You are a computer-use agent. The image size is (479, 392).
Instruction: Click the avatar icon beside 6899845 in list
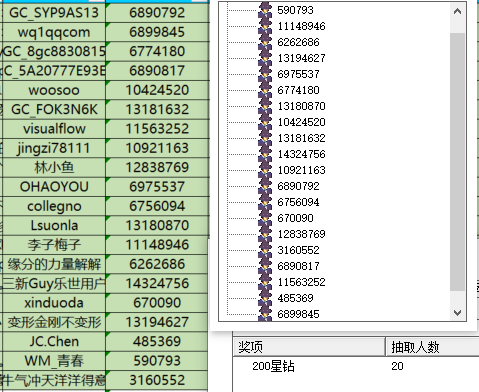(265, 313)
